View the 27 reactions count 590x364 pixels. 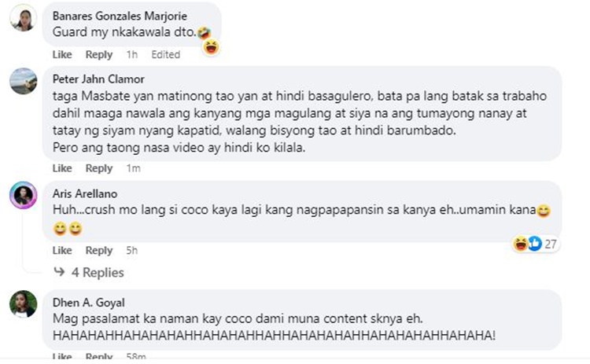coord(550,244)
